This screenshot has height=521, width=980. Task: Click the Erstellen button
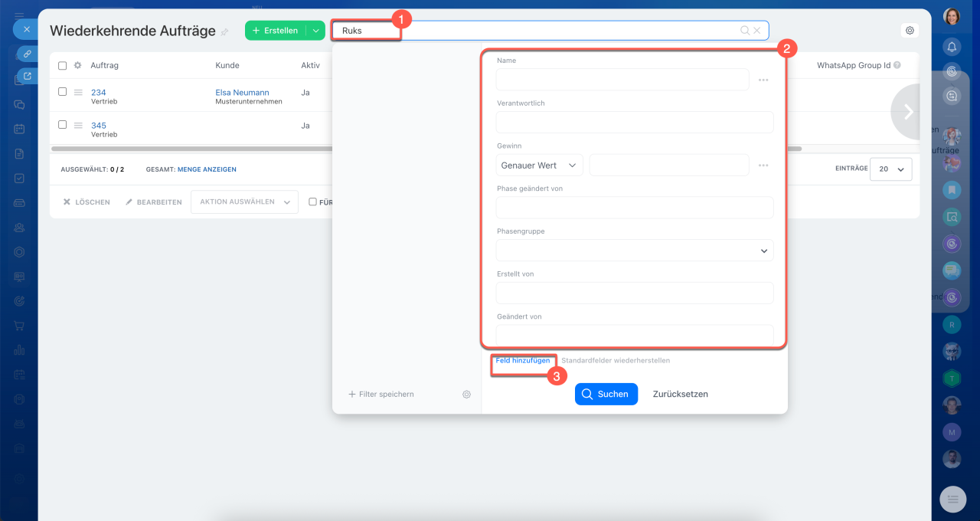(275, 31)
